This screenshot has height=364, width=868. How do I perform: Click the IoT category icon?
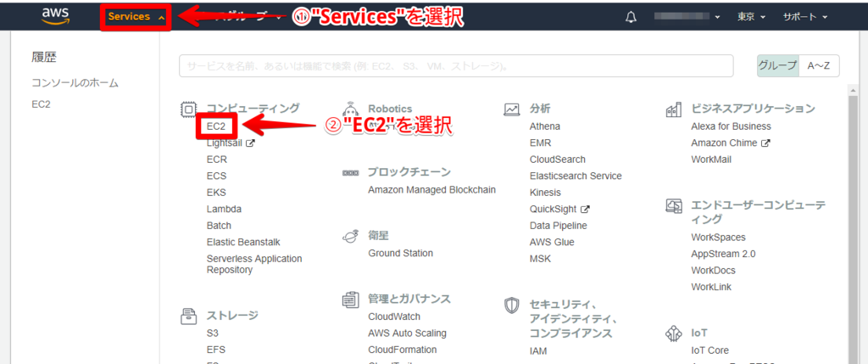coord(673,334)
